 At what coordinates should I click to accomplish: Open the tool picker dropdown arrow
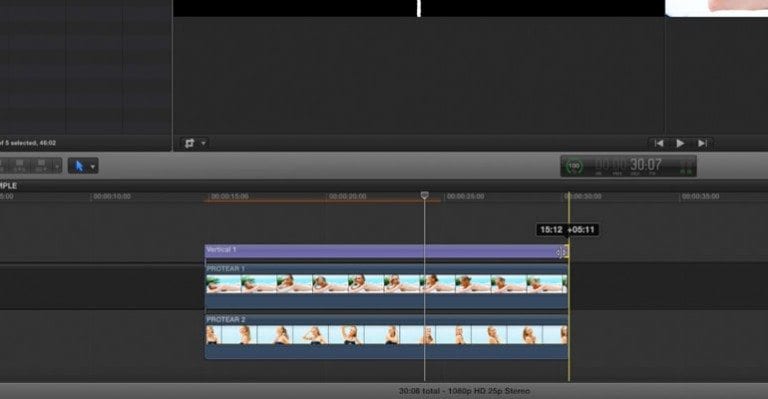click(x=93, y=167)
